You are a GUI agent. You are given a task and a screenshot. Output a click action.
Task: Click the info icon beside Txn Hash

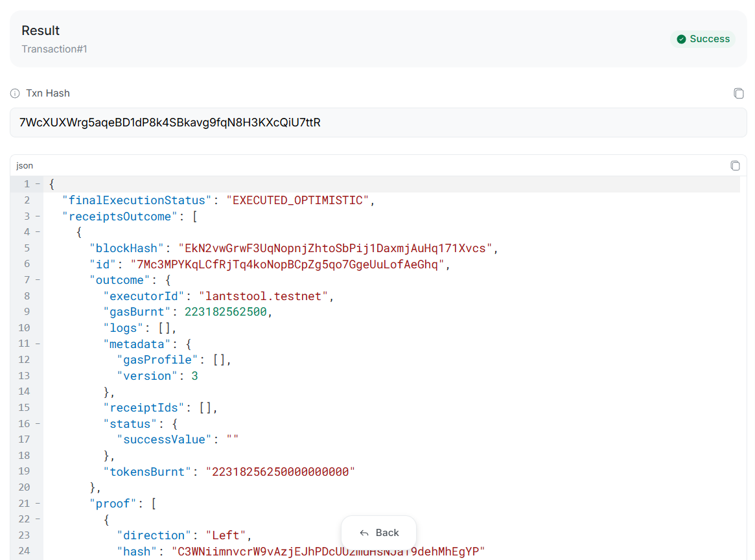15,93
